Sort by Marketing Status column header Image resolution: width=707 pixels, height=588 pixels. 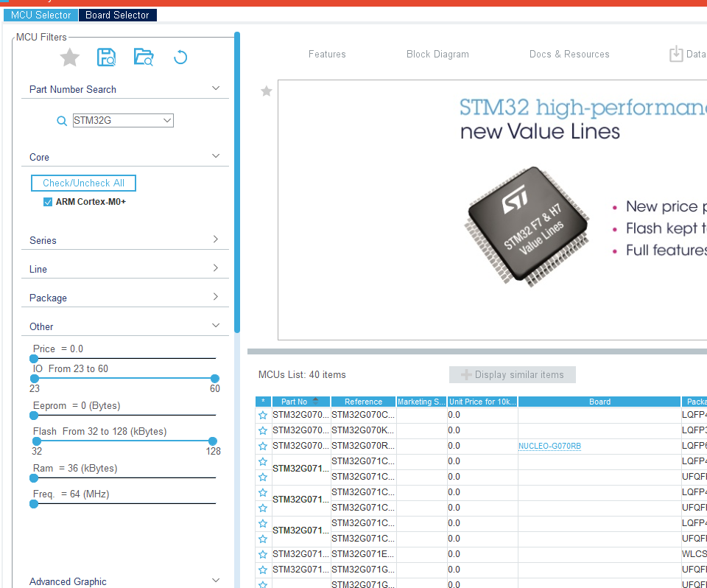(421, 402)
